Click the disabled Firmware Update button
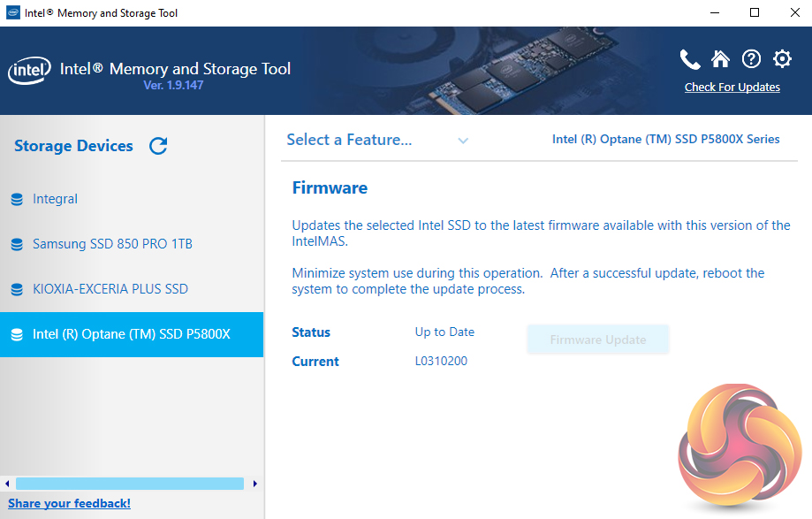This screenshot has width=812, height=519. coord(598,340)
